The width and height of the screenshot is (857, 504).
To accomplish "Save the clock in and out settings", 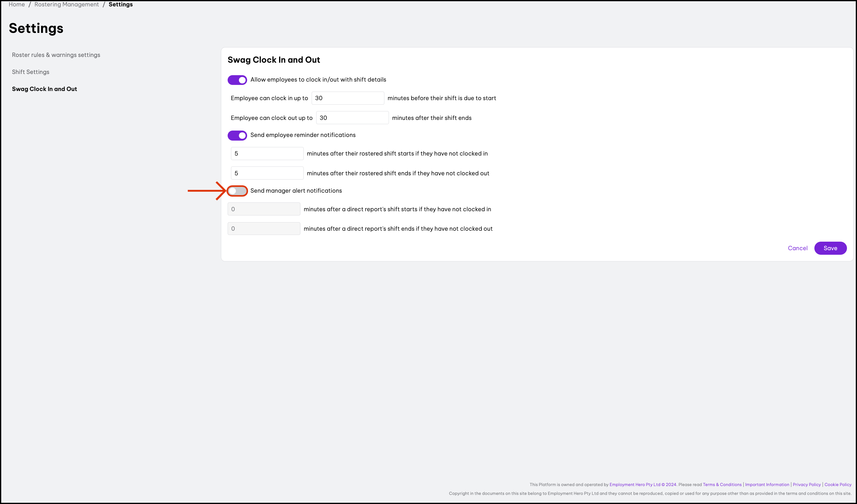I will [831, 248].
